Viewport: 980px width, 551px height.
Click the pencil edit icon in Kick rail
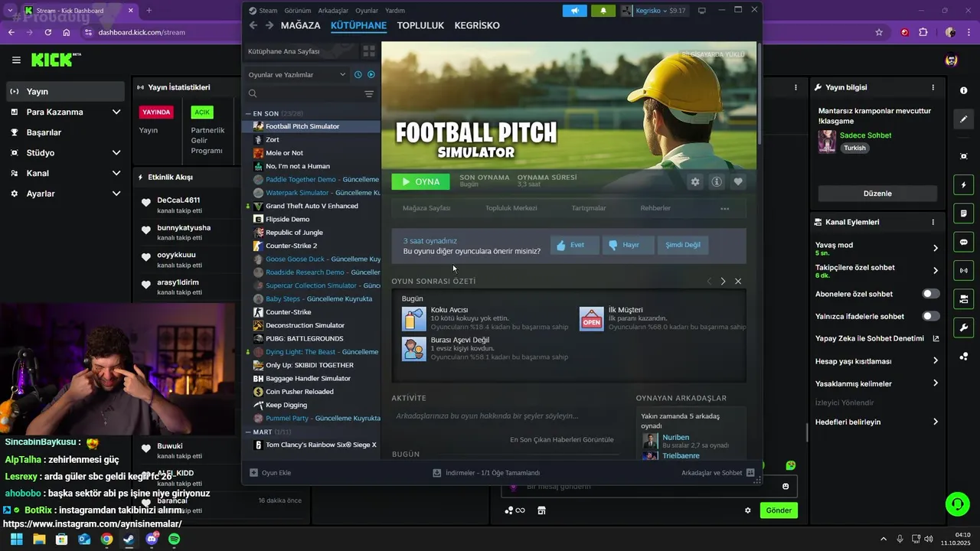click(x=963, y=119)
